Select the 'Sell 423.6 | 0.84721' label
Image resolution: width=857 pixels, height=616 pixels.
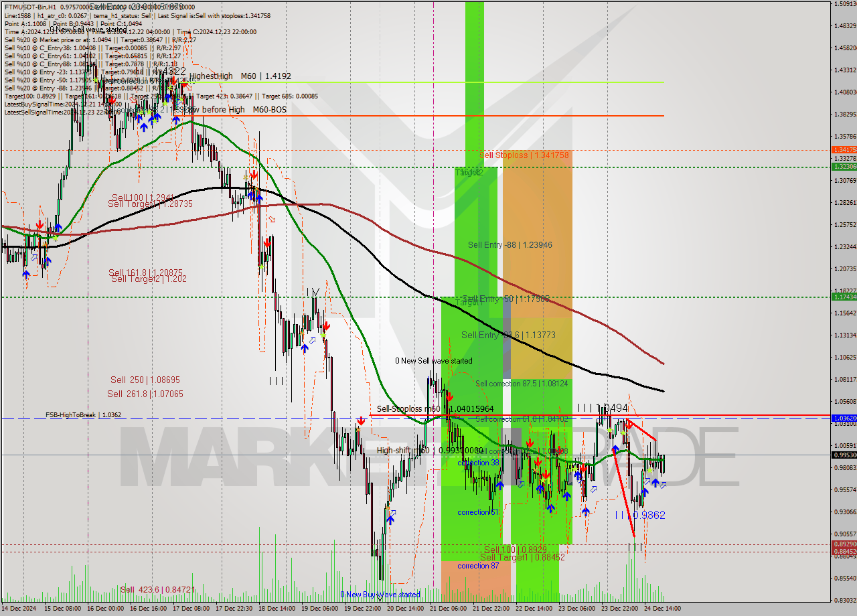(x=158, y=590)
